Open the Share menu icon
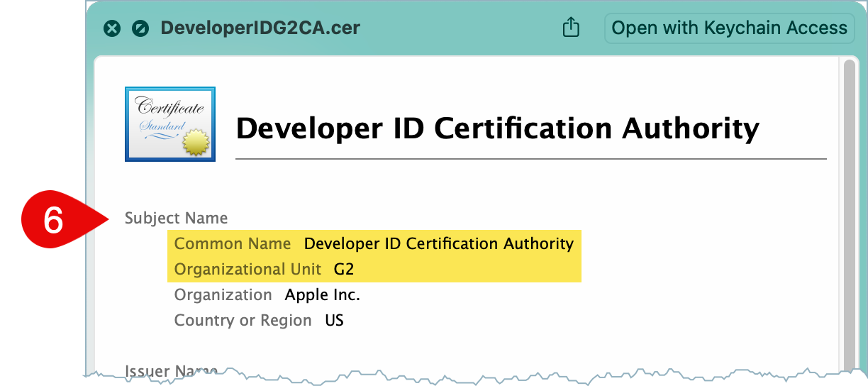 click(571, 28)
